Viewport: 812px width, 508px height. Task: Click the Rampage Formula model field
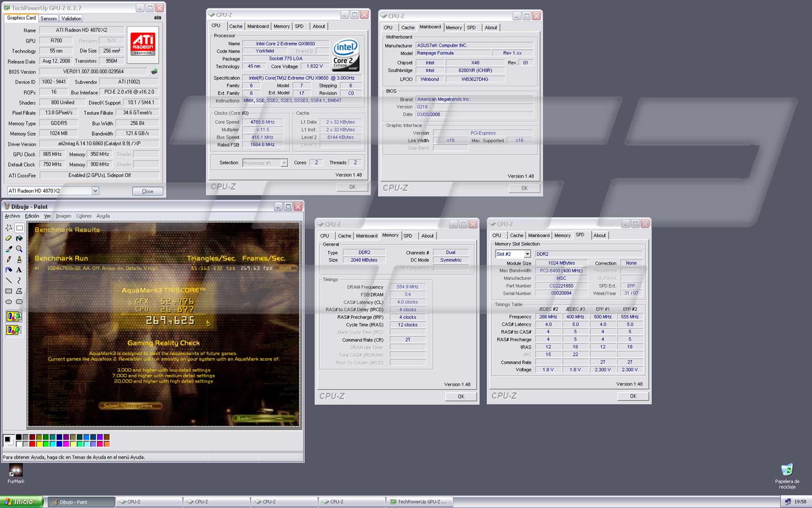coord(453,53)
